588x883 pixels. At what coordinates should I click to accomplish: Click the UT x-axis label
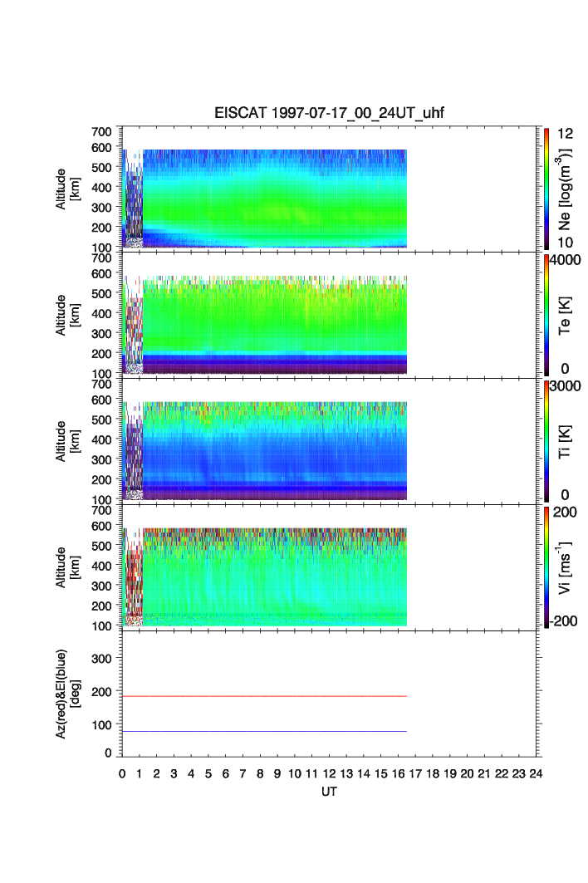click(x=329, y=792)
